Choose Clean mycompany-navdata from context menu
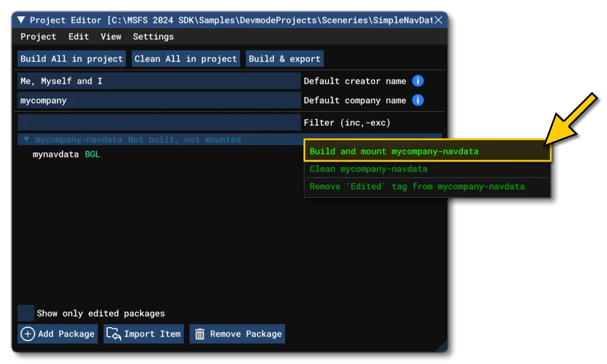607x364 pixels. tap(427, 169)
